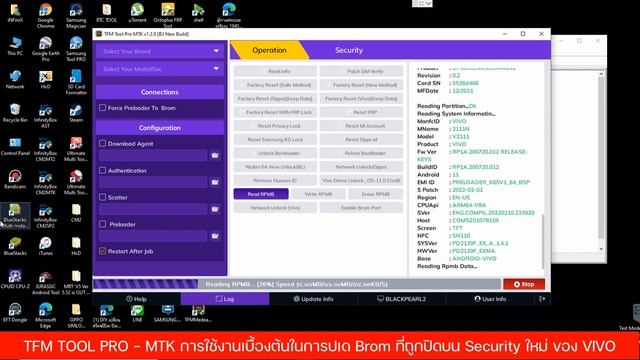Open This PC desktop icon
Screen dimensions: 640x360
coord(15,46)
